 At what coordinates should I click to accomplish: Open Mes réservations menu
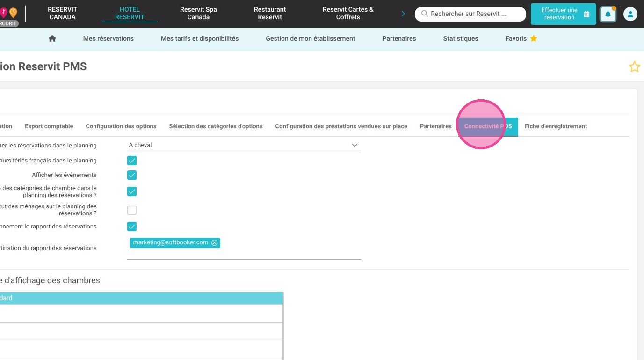pos(109,38)
